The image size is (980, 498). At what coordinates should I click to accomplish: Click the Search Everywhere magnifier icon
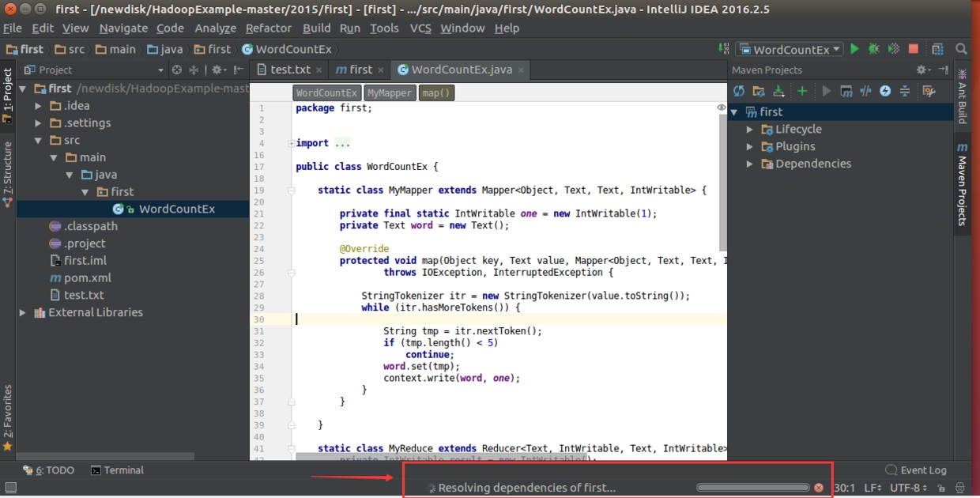961,49
